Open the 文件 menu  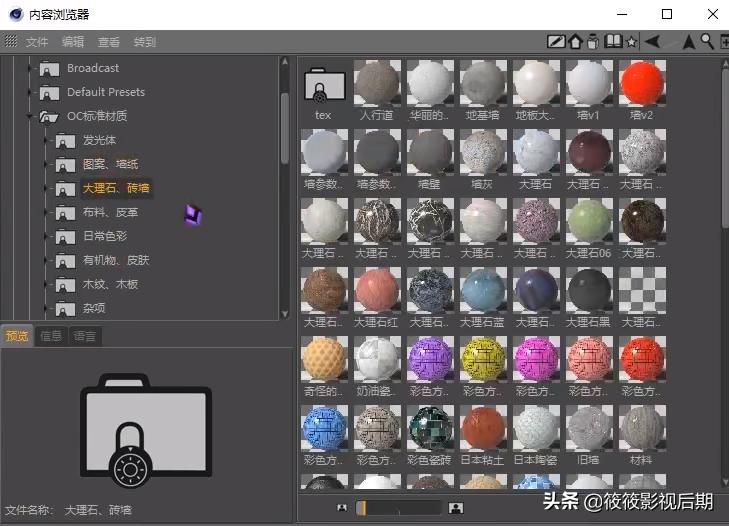[x=37, y=42]
